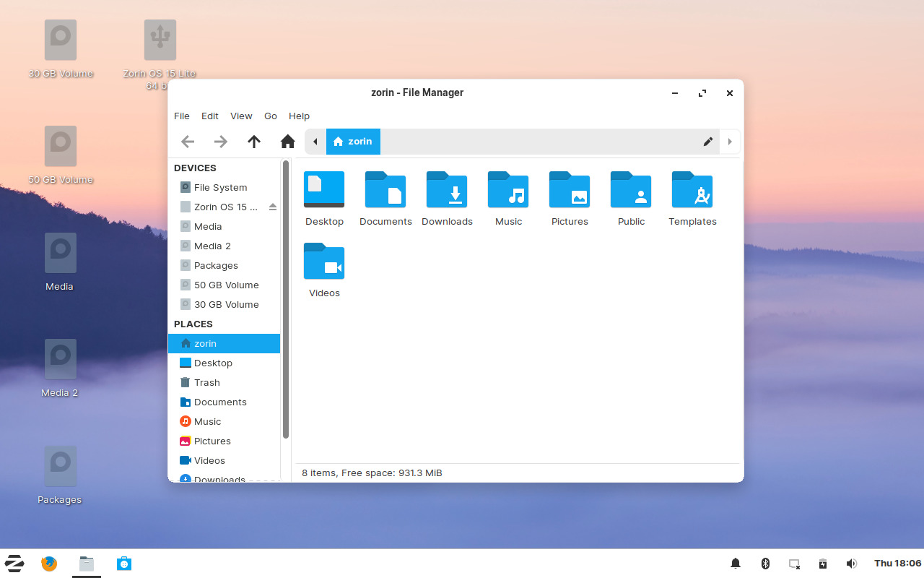Open Trash in Places sidebar
The width and height of the screenshot is (924, 578).
(x=224, y=382)
